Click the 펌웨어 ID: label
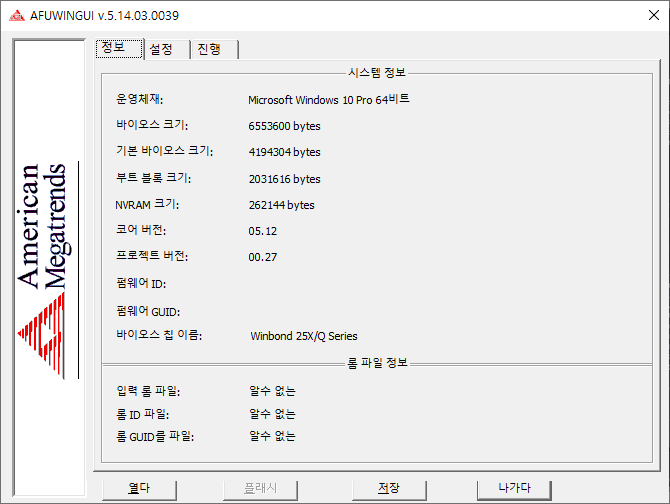 point(141,283)
